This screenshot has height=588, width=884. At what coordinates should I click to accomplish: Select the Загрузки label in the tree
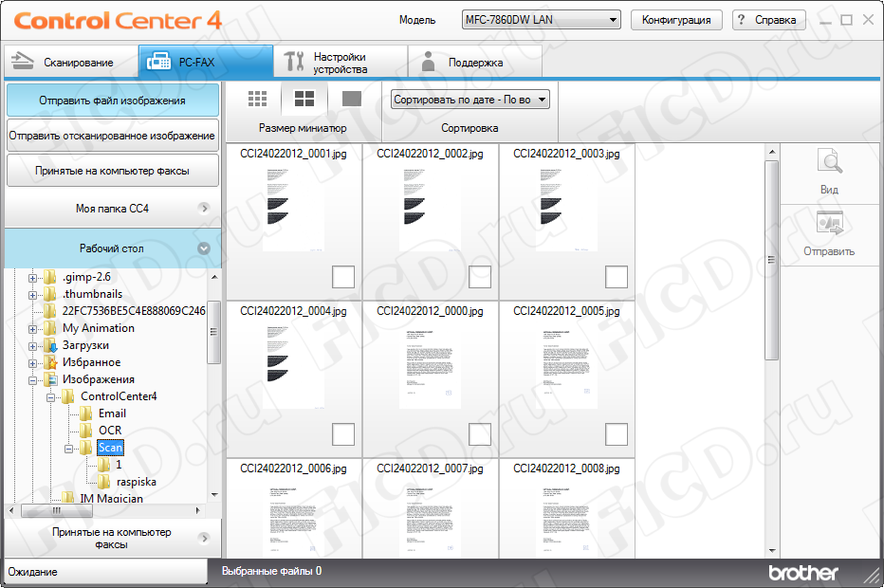click(x=85, y=345)
